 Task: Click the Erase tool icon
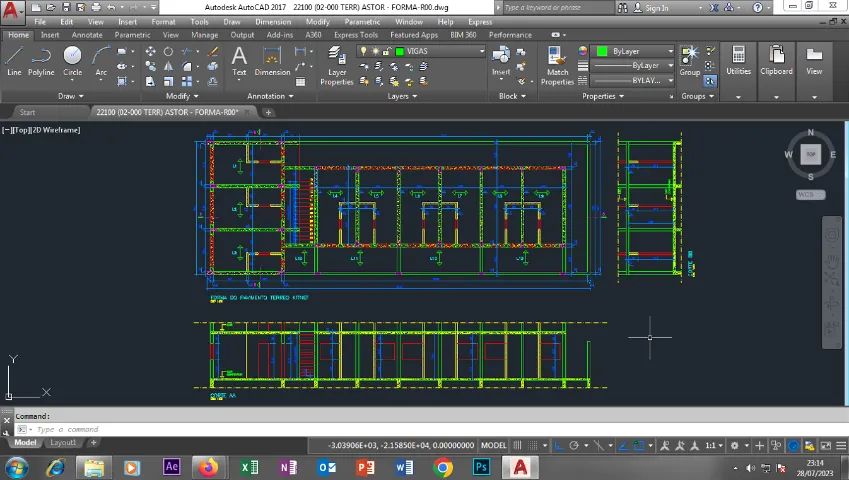click(x=213, y=51)
